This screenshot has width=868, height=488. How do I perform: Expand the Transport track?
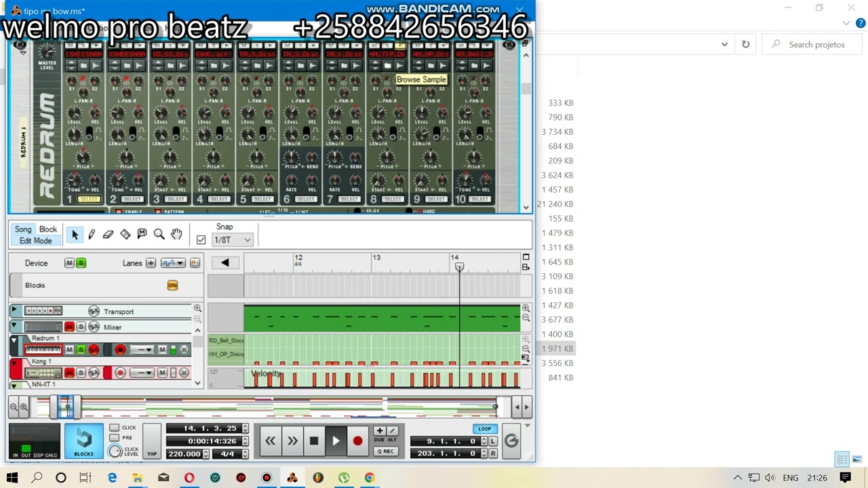[14, 310]
